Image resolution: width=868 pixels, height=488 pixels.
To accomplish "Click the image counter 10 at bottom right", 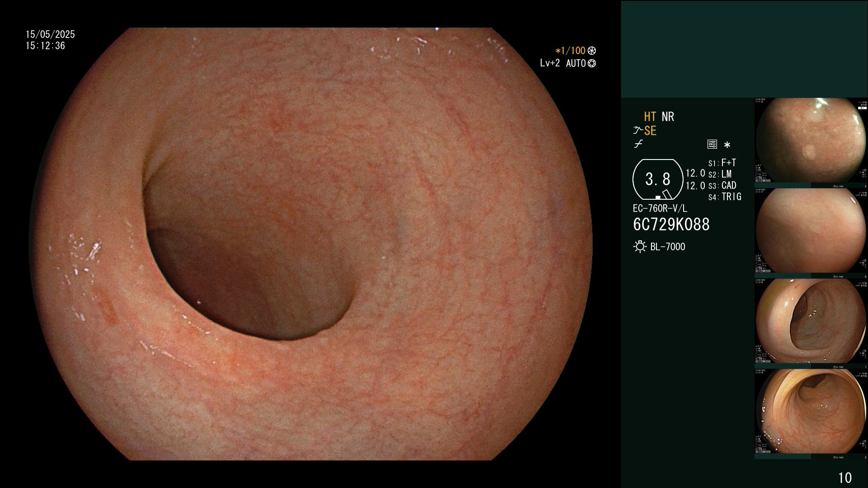I will tap(844, 478).
